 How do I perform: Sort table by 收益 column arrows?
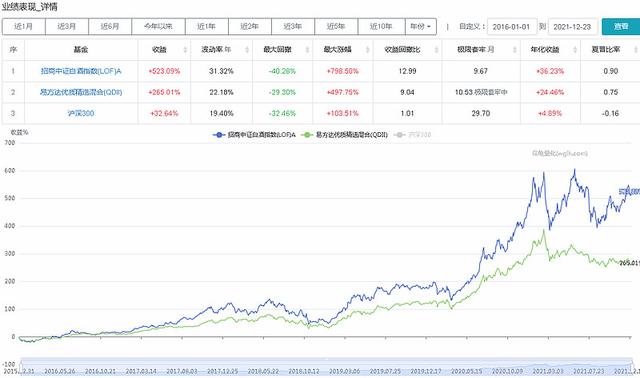coord(185,50)
